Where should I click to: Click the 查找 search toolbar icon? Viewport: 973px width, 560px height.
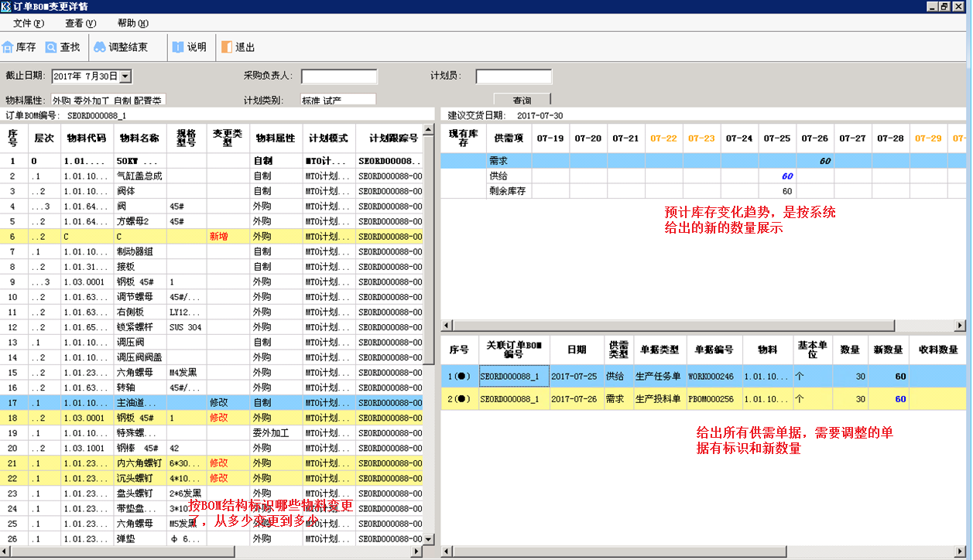point(63,47)
